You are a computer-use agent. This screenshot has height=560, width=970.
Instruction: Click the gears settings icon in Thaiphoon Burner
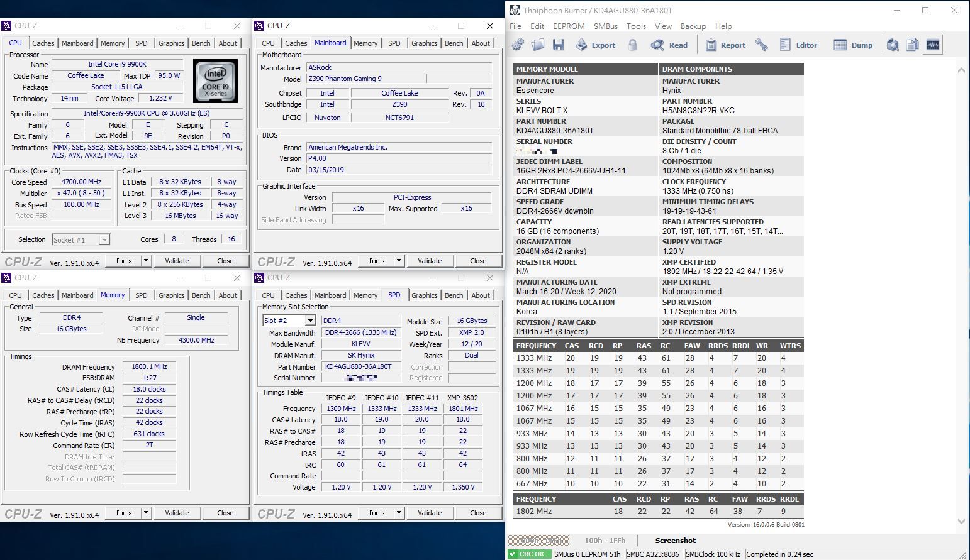pyautogui.click(x=518, y=45)
